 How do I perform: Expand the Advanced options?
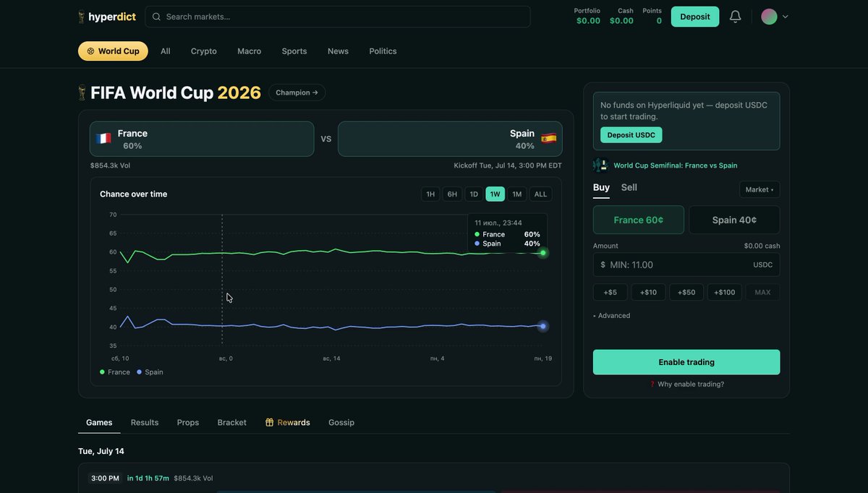pos(612,316)
